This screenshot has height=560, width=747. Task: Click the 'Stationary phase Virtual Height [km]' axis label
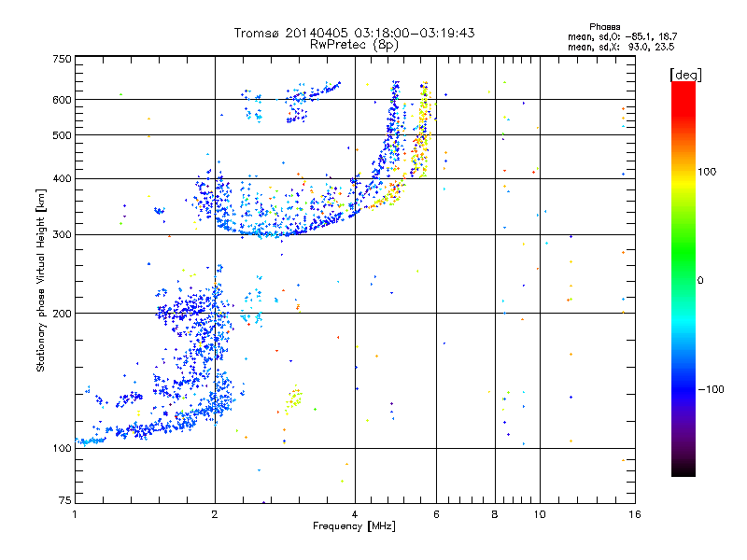coord(41,280)
